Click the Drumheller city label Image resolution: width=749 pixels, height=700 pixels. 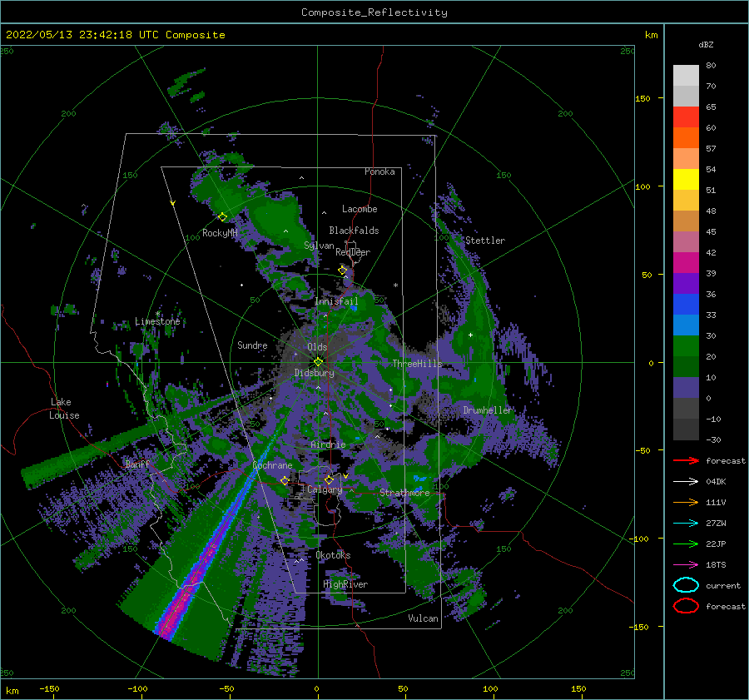(487, 410)
